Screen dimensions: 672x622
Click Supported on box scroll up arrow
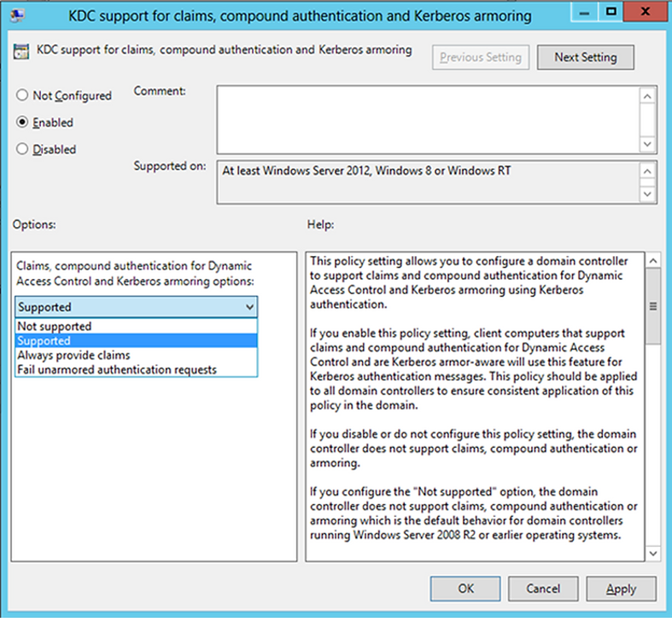(x=647, y=170)
